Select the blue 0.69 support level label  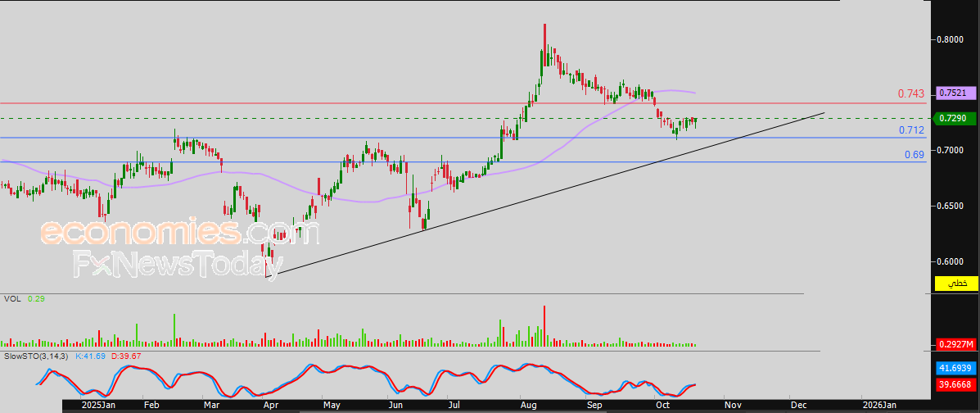point(915,154)
